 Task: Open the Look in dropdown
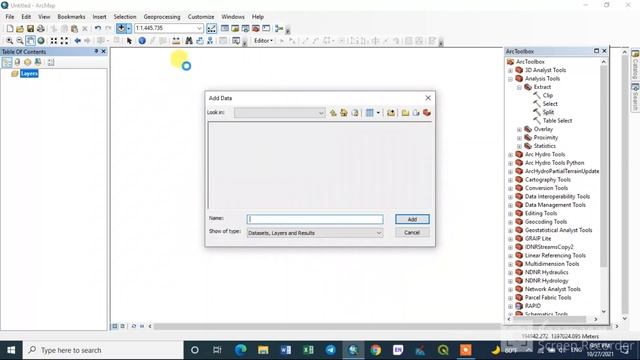tap(321, 113)
